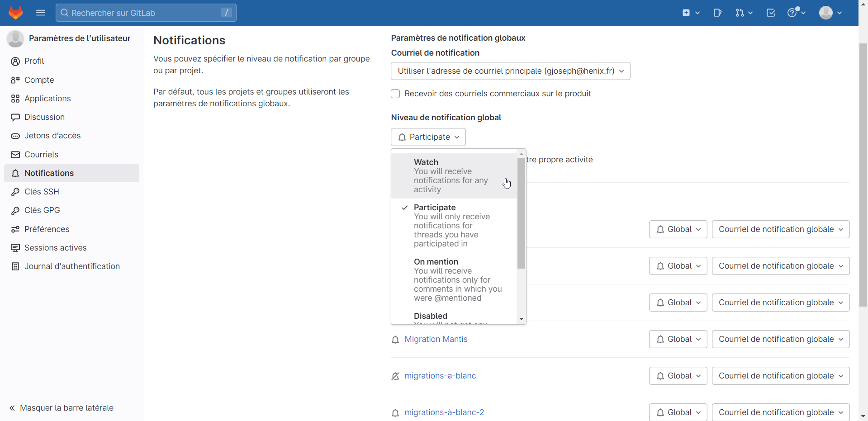
Task: Open the hamburger navigation menu
Action: coord(41,13)
